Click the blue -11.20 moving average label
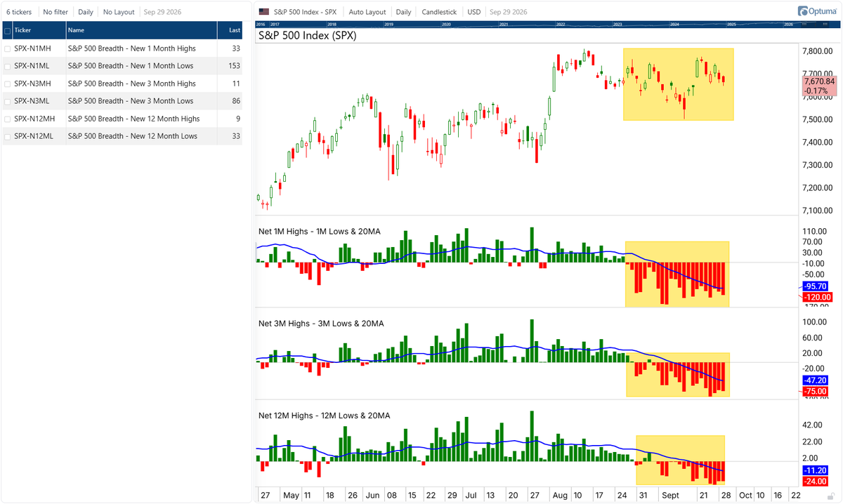 815,470
